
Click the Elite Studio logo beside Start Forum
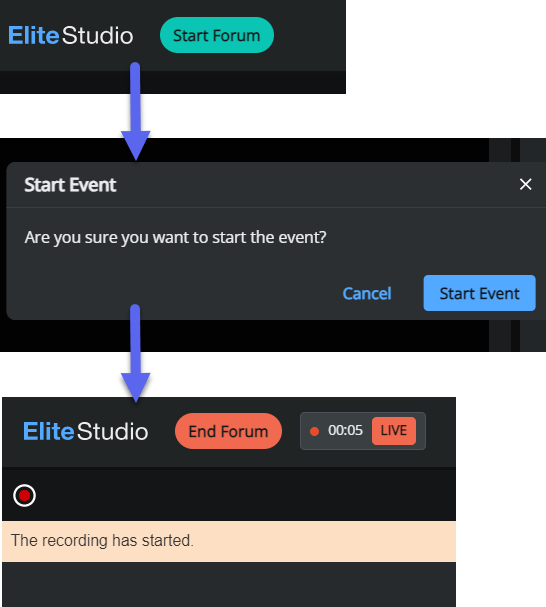(70, 36)
